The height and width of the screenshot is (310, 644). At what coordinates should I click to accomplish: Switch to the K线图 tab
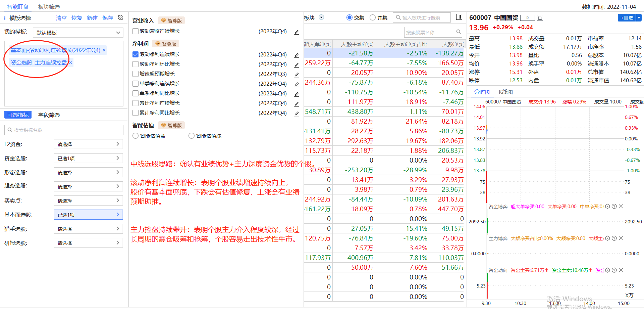coord(505,92)
